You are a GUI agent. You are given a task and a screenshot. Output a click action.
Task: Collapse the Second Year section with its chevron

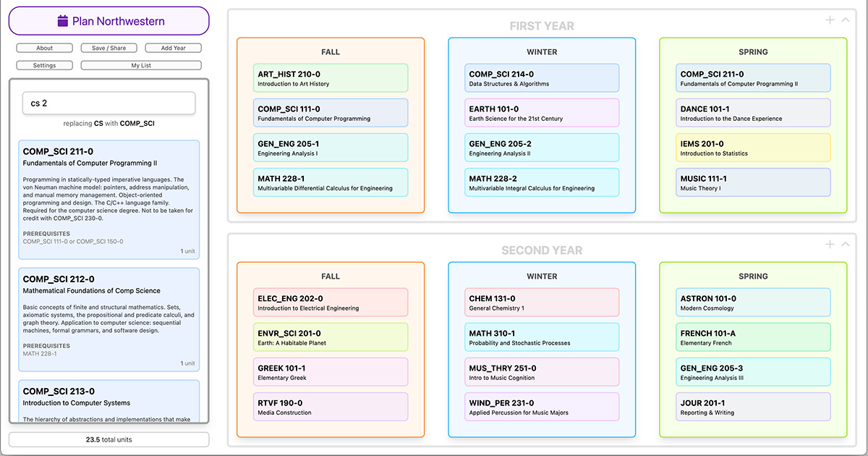tap(846, 245)
